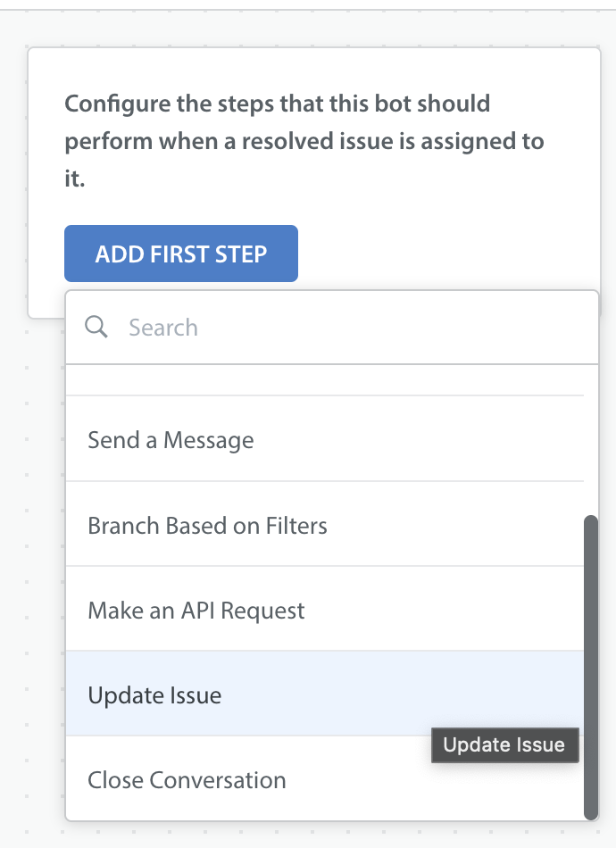Choose Close Conversation from the list
This screenshot has height=848, width=616.
pos(325,778)
